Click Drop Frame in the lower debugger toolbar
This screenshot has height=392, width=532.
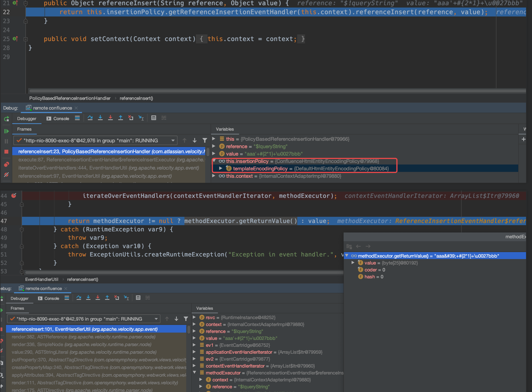coord(117,298)
